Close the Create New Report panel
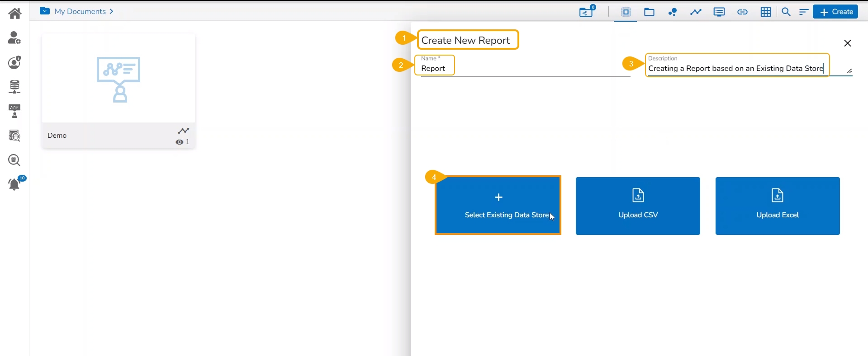This screenshot has height=356, width=868. pos(848,43)
